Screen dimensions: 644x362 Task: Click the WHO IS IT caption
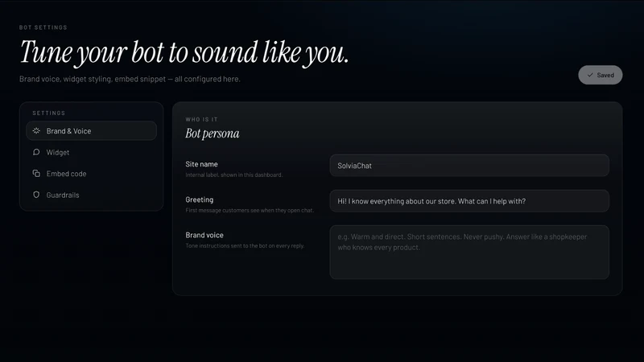202,119
